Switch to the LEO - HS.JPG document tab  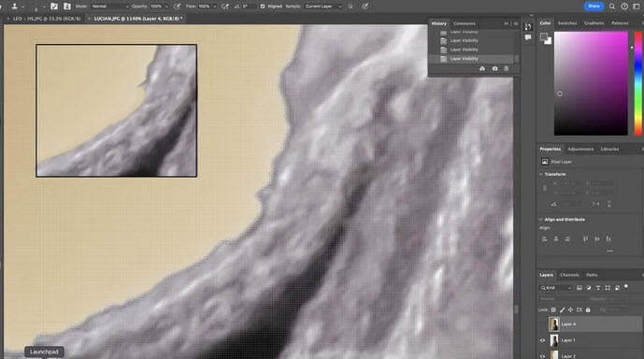pyautogui.click(x=47, y=19)
